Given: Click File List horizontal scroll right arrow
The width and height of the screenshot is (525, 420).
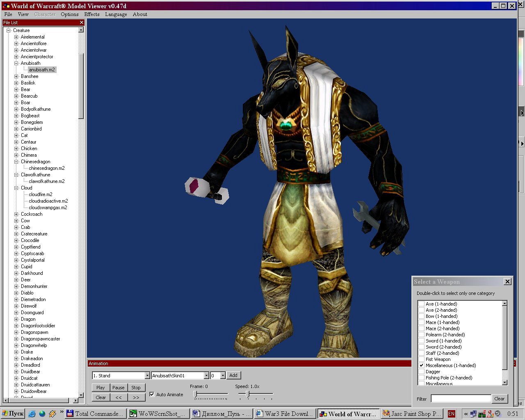Looking at the screenshot, I should (x=75, y=400).
